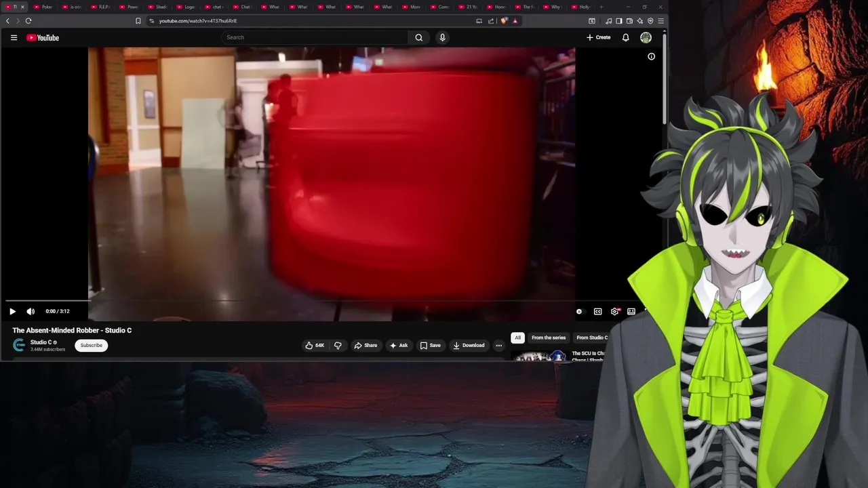Image resolution: width=868 pixels, height=488 pixels.
Task: Share this page using the address bar icon
Action: click(491, 21)
